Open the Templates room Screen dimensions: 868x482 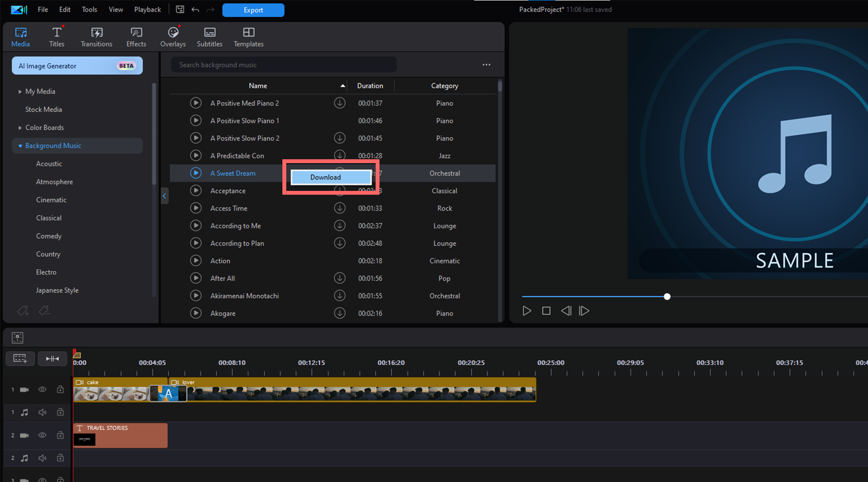pos(248,37)
